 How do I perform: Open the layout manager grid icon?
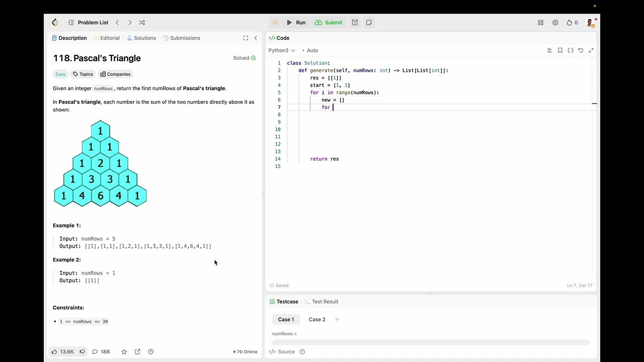click(541, 23)
